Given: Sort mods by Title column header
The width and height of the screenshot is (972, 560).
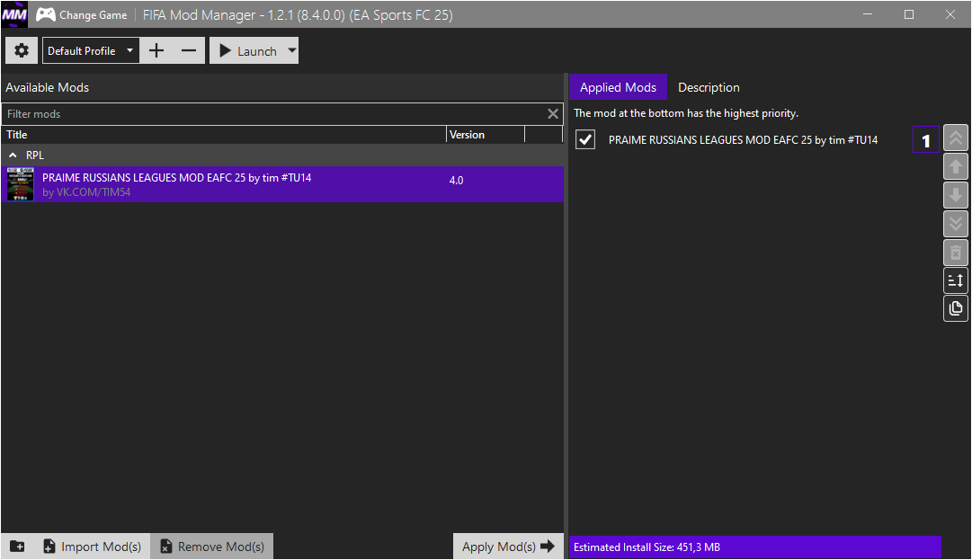Looking at the screenshot, I should point(223,135).
